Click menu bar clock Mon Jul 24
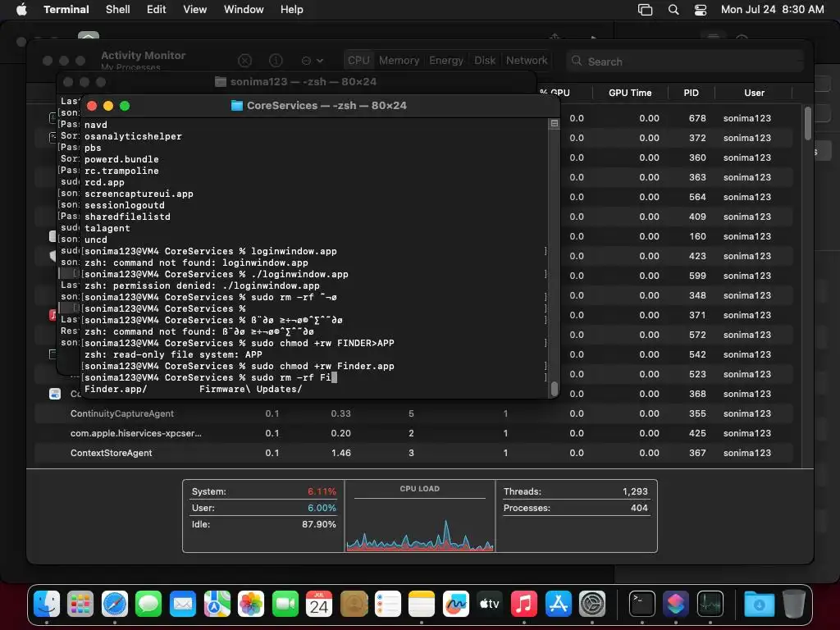 (772, 10)
